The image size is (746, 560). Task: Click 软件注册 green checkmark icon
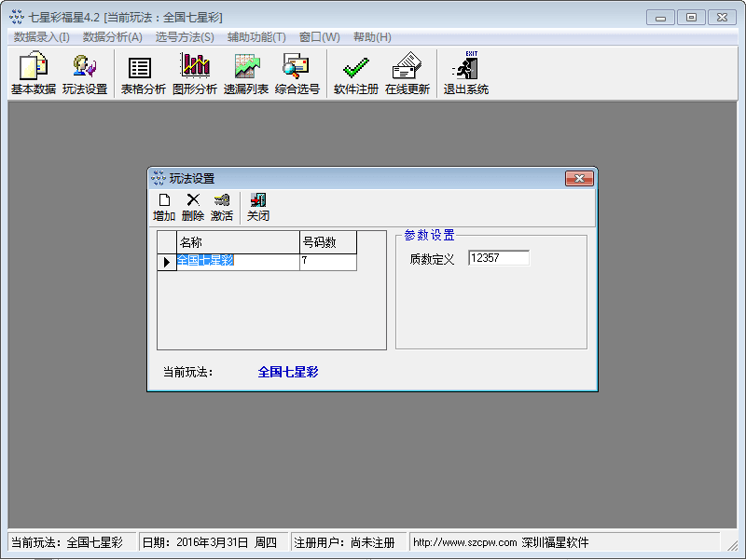coord(356,75)
